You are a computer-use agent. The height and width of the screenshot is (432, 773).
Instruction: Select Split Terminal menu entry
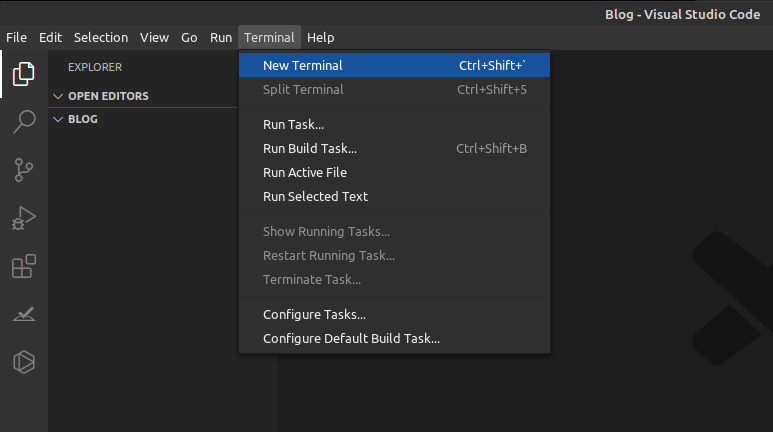point(394,89)
